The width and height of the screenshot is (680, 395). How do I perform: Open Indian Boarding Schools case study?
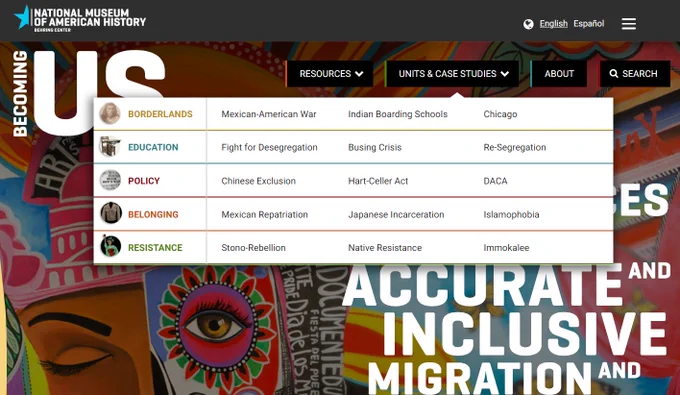pos(398,114)
